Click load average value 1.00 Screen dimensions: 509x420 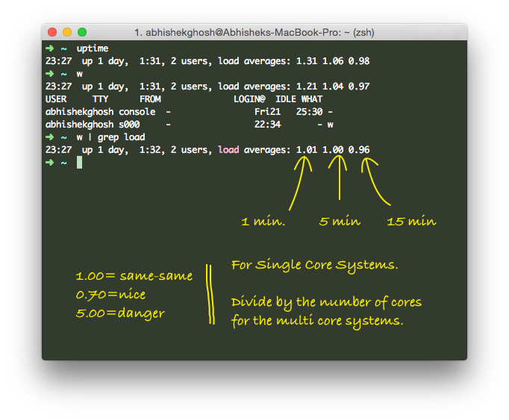pyautogui.click(x=333, y=150)
